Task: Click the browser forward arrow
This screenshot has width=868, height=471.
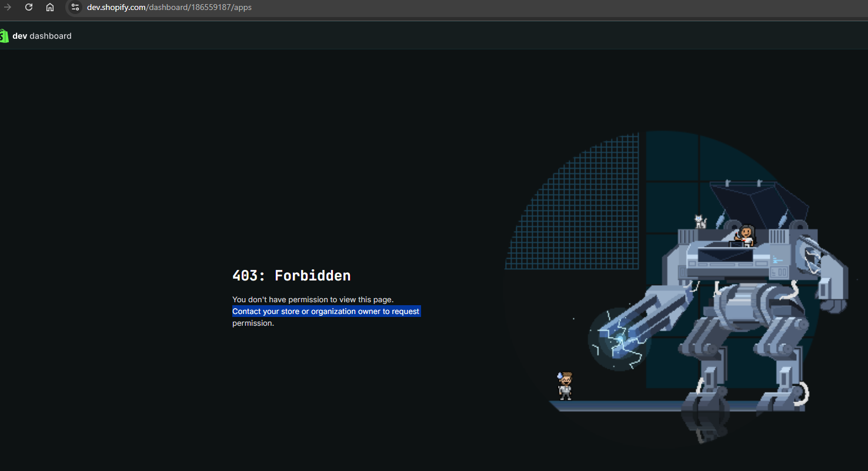Action: tap(8, 8)
